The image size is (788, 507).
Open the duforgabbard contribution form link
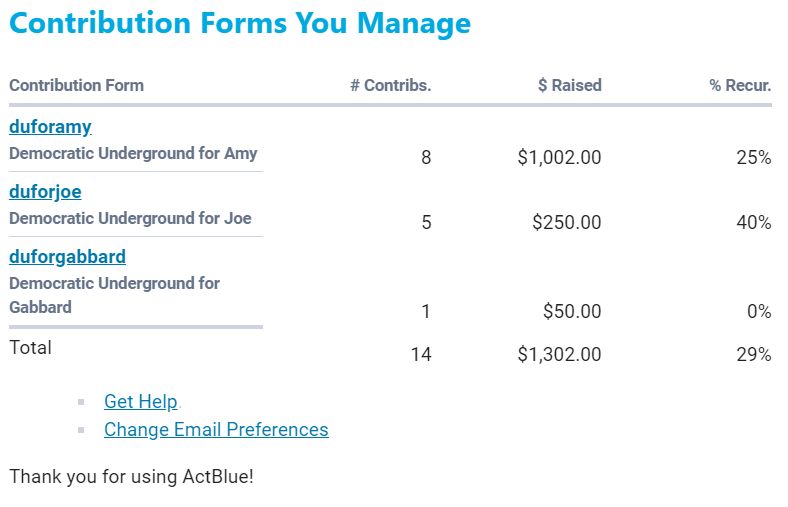(x=67, y=257)
